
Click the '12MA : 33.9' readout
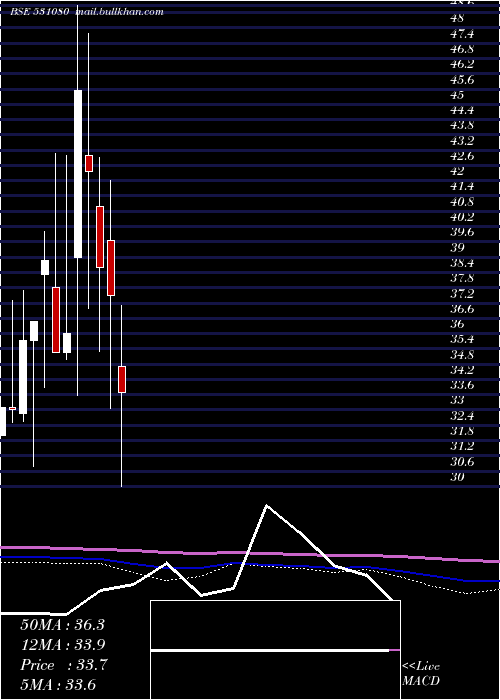[62, 645]
